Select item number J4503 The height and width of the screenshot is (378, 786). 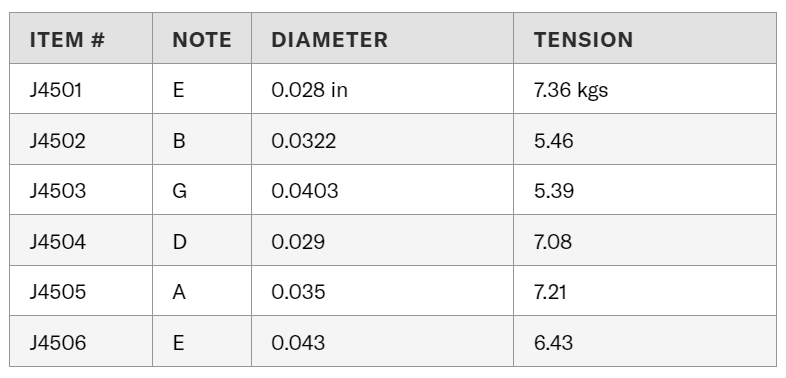pyautogui.click(x=58, y=191)
